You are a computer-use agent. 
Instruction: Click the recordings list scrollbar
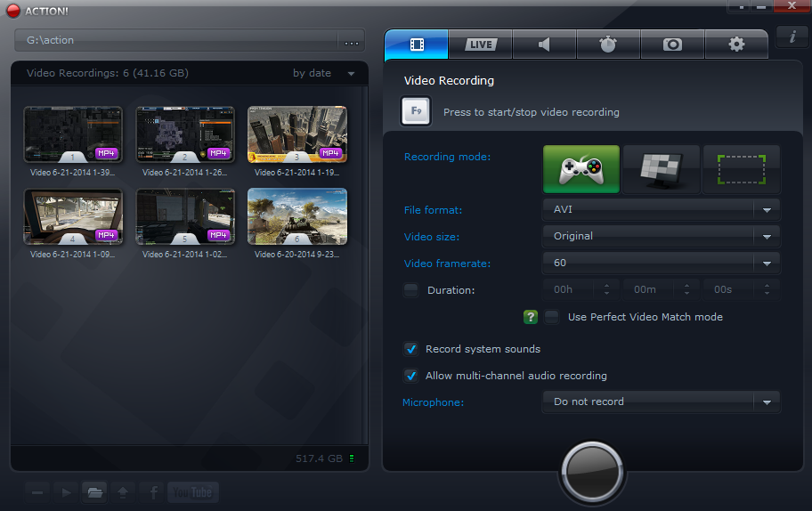tap(365, 264)
